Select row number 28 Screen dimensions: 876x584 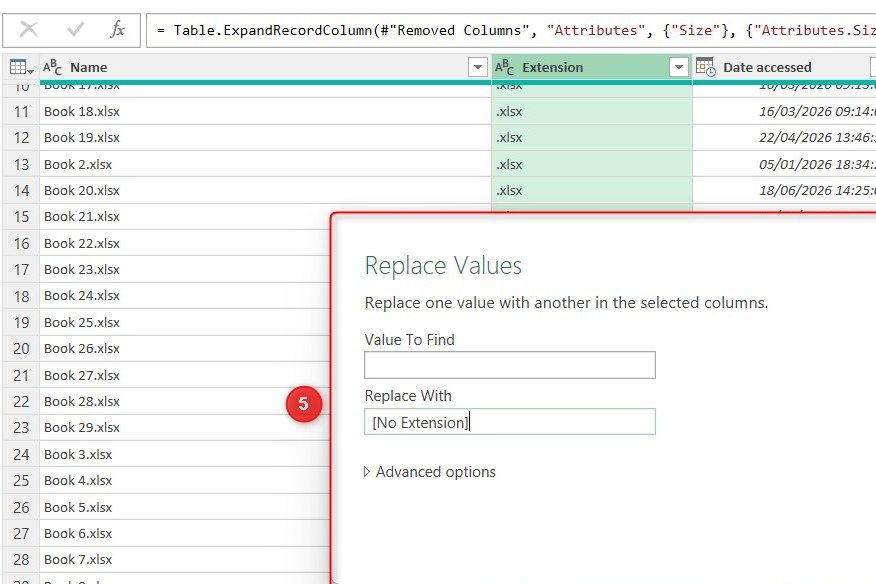coord(21,559)
